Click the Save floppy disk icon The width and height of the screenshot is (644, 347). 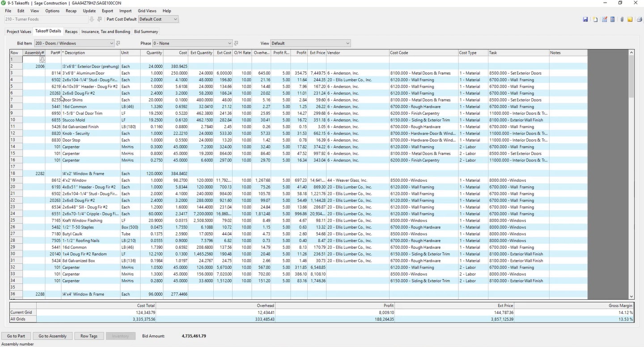pos(585,19)
